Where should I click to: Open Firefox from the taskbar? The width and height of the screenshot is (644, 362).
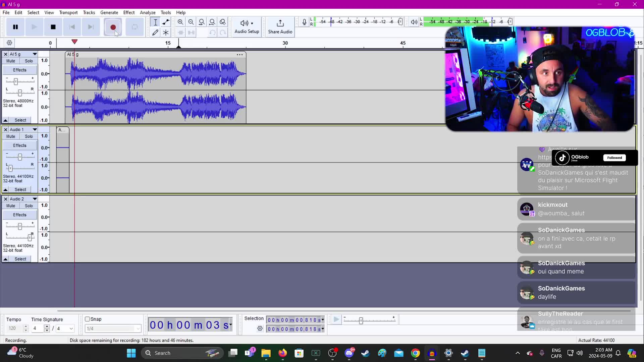(x=282, y=353)
